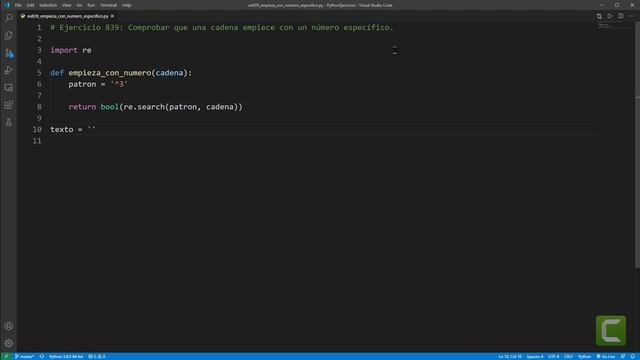The height and width of the screenshot is (360, 640).
Task: Open the Testing flask view
Action: coord(9,122)
